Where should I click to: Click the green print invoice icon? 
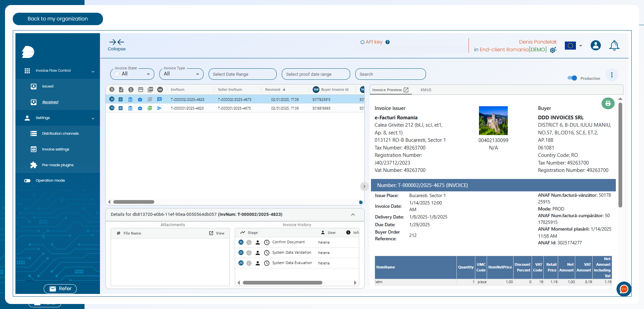coord(608,104)
